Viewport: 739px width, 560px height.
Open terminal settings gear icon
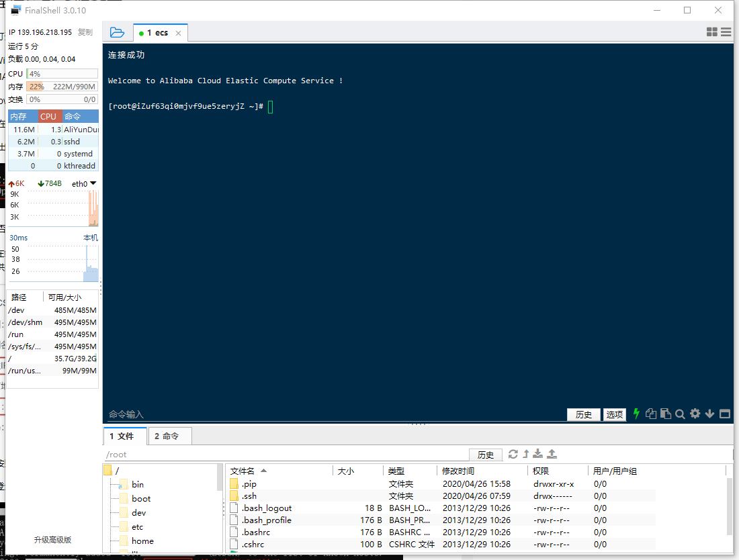(695, 414)
